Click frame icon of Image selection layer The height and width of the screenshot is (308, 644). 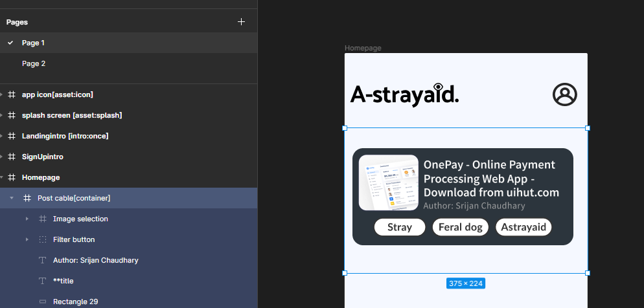(x=43, y=219)
